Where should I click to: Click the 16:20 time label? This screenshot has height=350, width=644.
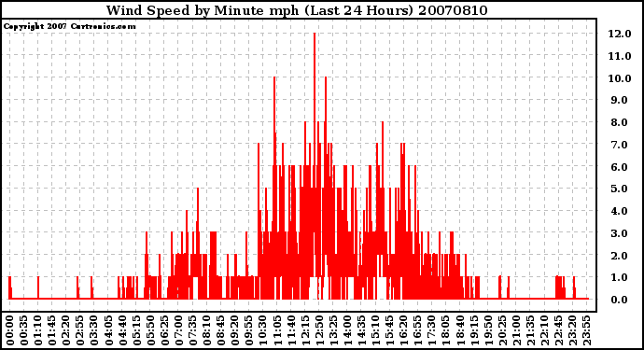pos(403,330)
